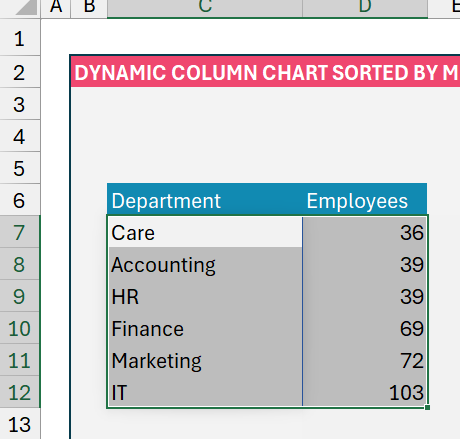Select the Finance cell
Image resolution: width=460 pixels, height=439 pixels.
[205, 328]
